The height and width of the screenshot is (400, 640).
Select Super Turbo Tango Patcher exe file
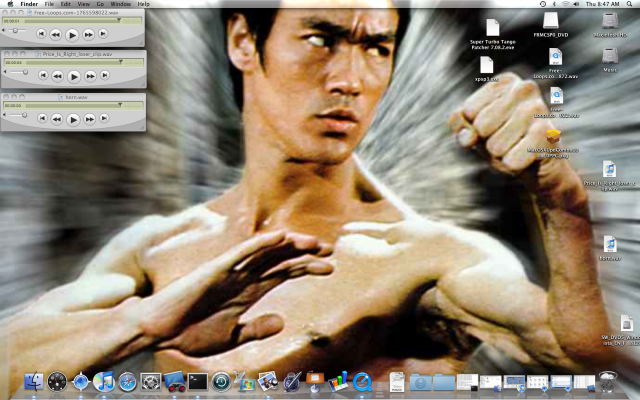pyautogui.click(x=493, y=28)
